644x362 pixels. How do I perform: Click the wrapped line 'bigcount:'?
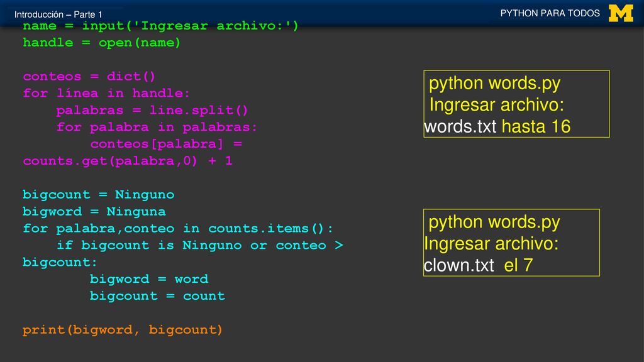60,262
